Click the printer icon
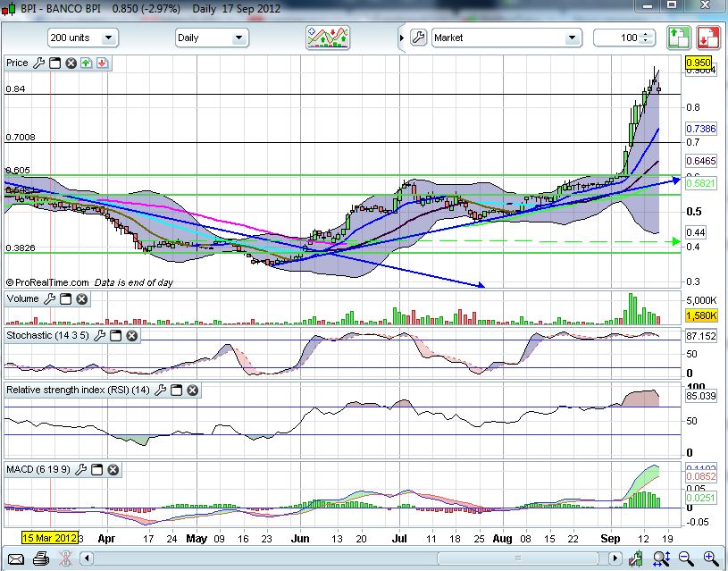The height and width of the screenshot is (571, 728). coord(41,558)
